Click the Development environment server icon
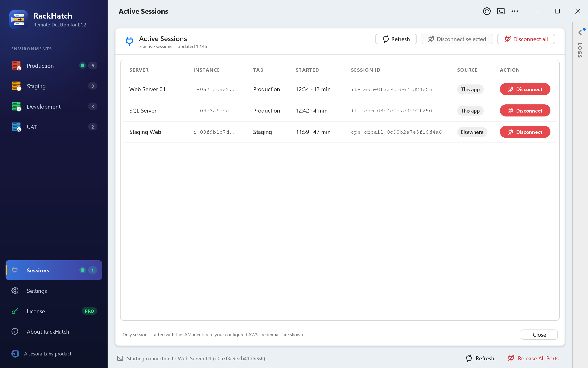The height and width of the screenshot is (368, 588). click(x=16, y=106)
